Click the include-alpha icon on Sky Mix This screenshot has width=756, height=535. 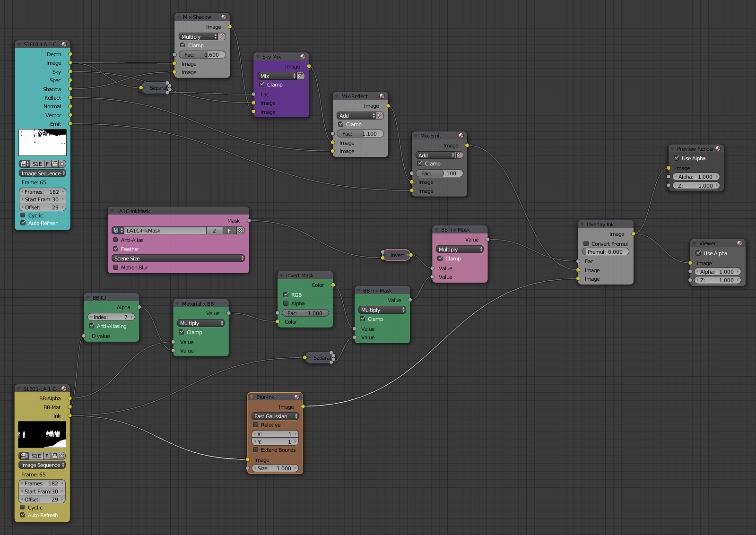click(x=301, y=76)
